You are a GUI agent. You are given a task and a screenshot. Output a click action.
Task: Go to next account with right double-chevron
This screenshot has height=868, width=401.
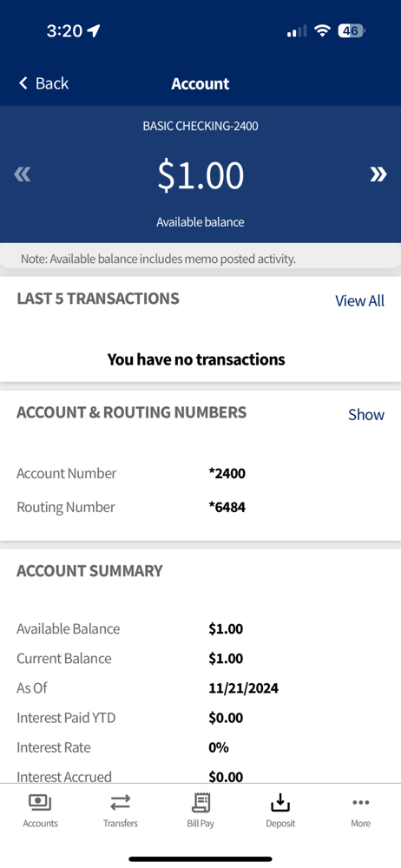378,175
